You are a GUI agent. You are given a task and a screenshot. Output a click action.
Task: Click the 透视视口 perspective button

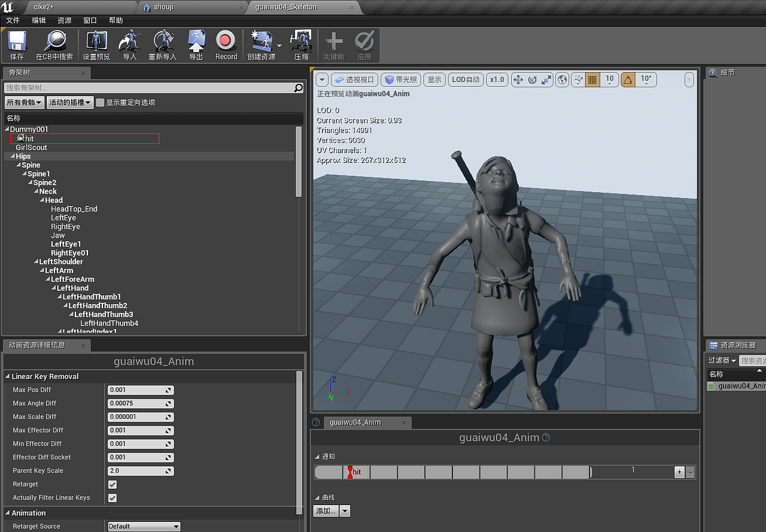(354, 80)
